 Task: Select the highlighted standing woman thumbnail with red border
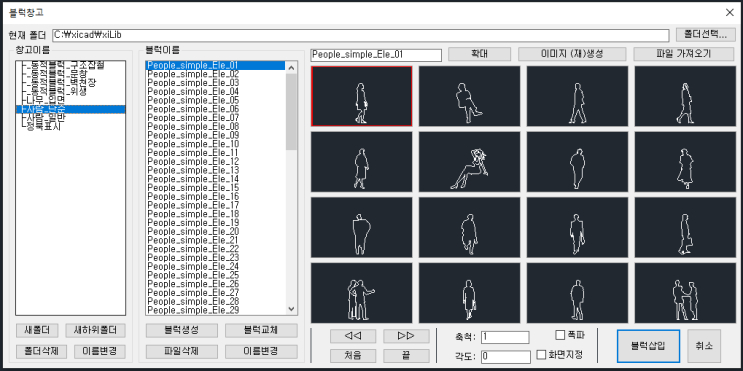click(x=362, y=96)
